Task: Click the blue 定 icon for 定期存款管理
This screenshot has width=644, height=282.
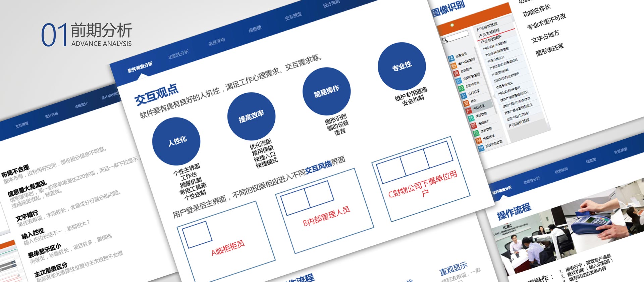Action: tap(459, 81)
